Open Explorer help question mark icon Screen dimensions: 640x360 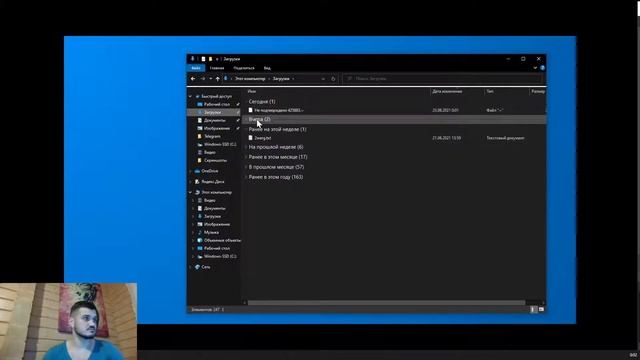click(542, 68)
